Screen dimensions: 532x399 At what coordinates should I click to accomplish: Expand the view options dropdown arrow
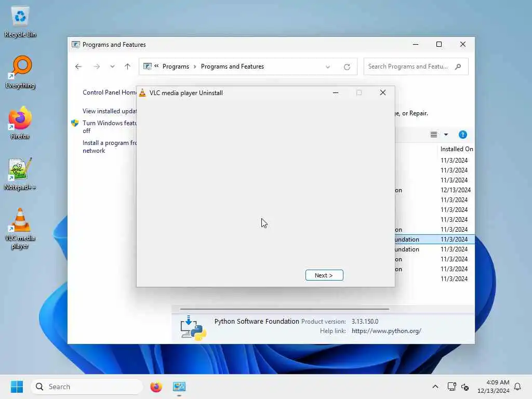(446, 135)
